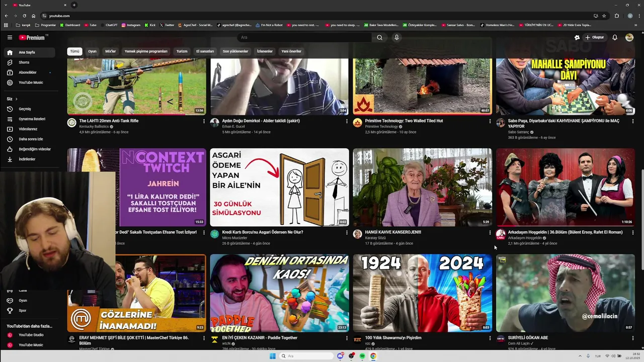Select the Oyun filter chip
The width and height of the screenshot is (644, 362).
(x=92, y=51)
